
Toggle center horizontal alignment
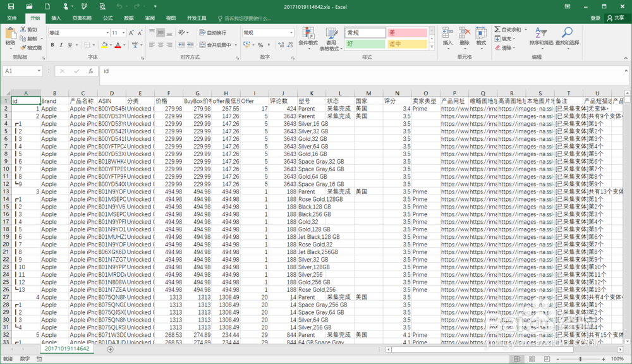click(161, 45)
